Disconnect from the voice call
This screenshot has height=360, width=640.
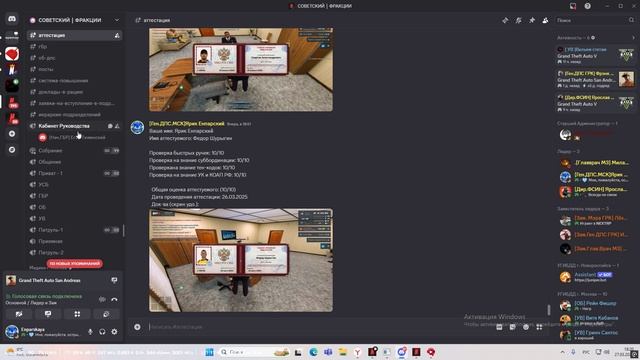click(x=114, y=300)
